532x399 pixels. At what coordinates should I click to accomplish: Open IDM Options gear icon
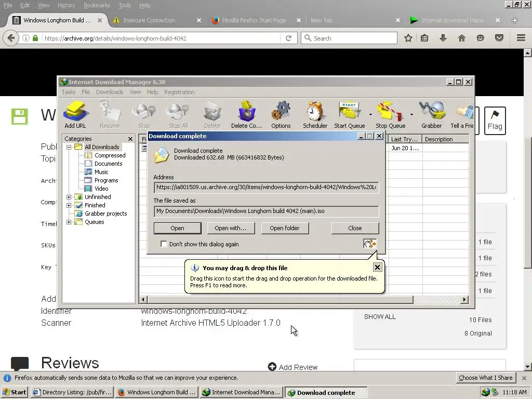tap(281, 115)
